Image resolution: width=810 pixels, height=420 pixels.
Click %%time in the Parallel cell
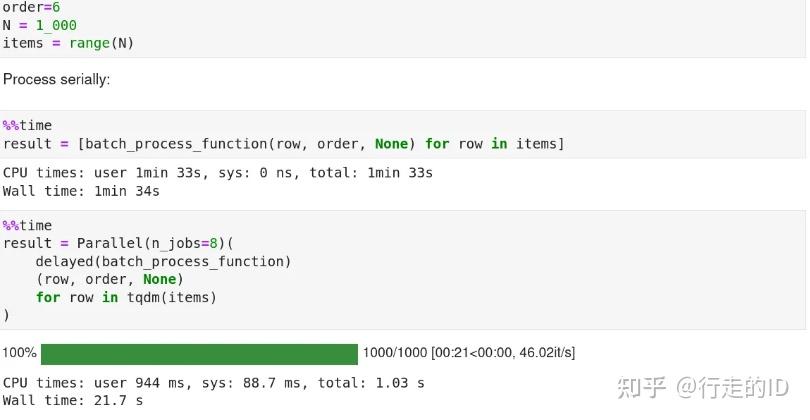pyautogui.click(x=27, y=226)
